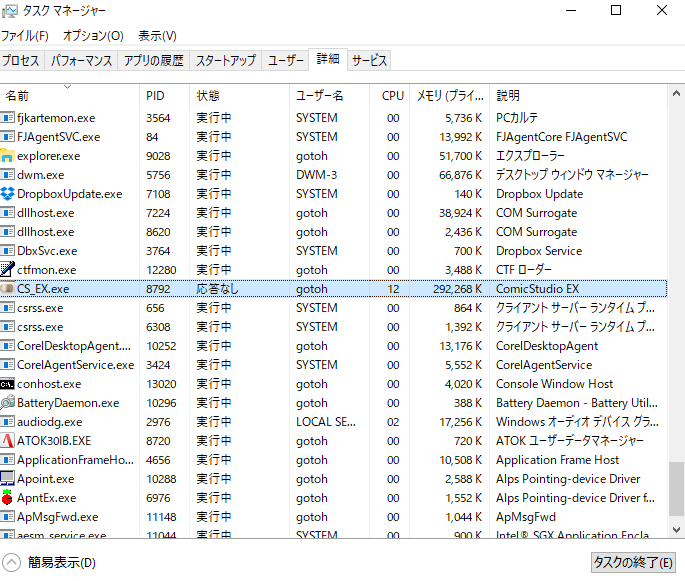
Task: Select the PCカルテ description
Action: coord(517,118)
